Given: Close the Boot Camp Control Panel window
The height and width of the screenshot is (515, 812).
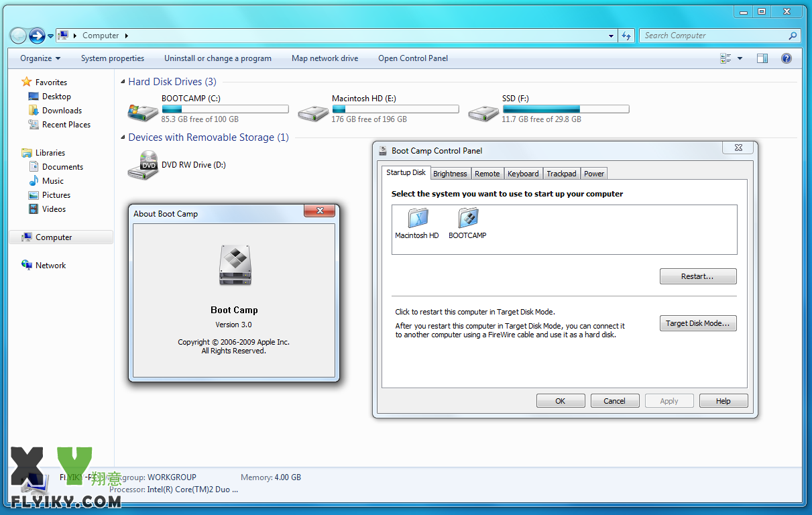Looking at the screenshot, I should [x=738, y=148].
